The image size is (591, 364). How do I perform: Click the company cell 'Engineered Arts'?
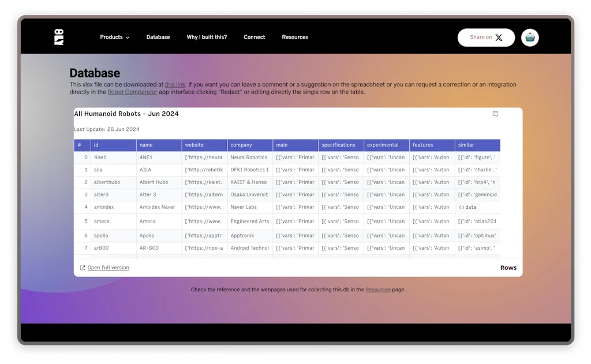tap(250, 222)
